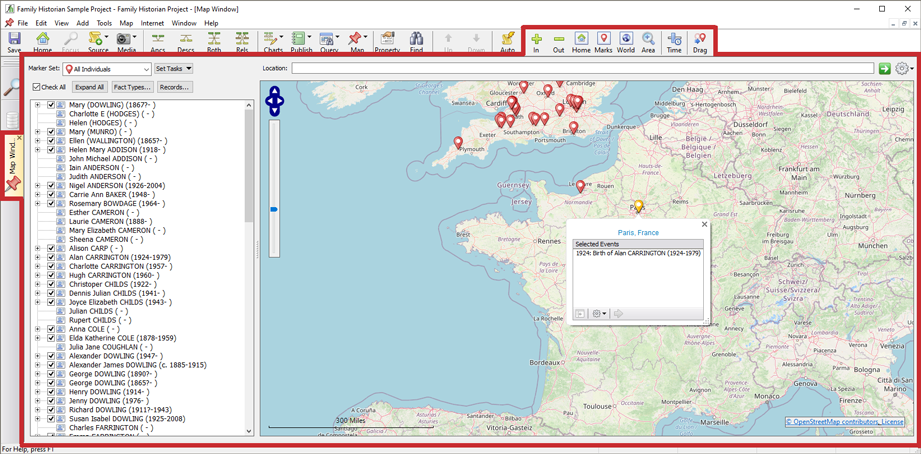Open the Edit menu
This screenshot has width=921, height=454.
tap(41, 23)
